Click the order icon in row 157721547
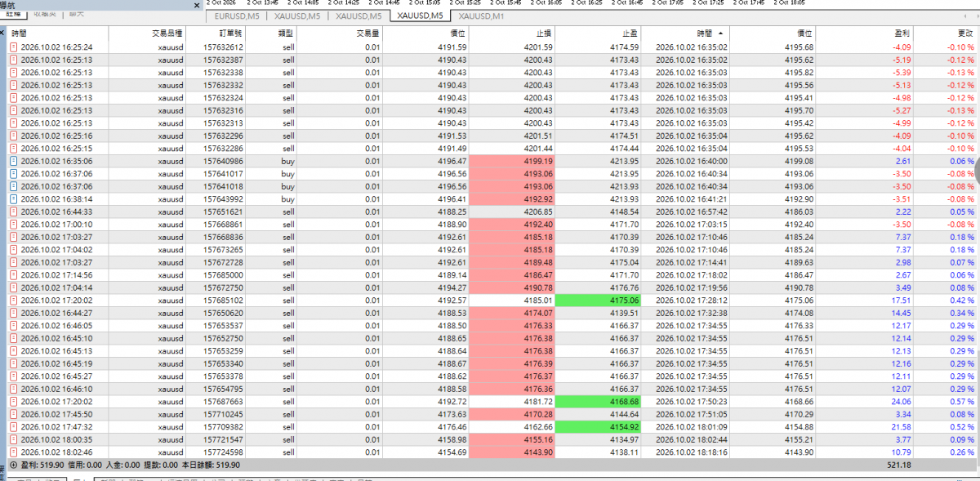This screenshot has height=481, width=980. click(x=14, y=439)
